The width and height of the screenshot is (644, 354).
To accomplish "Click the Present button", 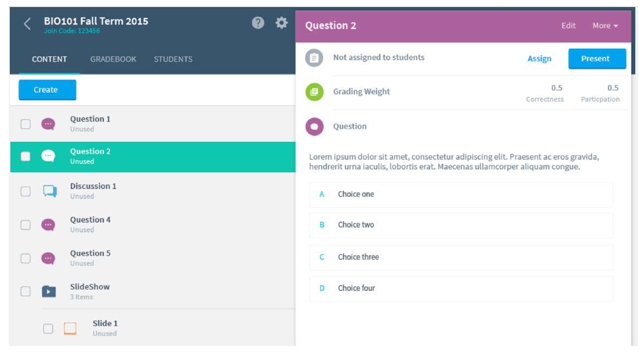I will [597, 59].
